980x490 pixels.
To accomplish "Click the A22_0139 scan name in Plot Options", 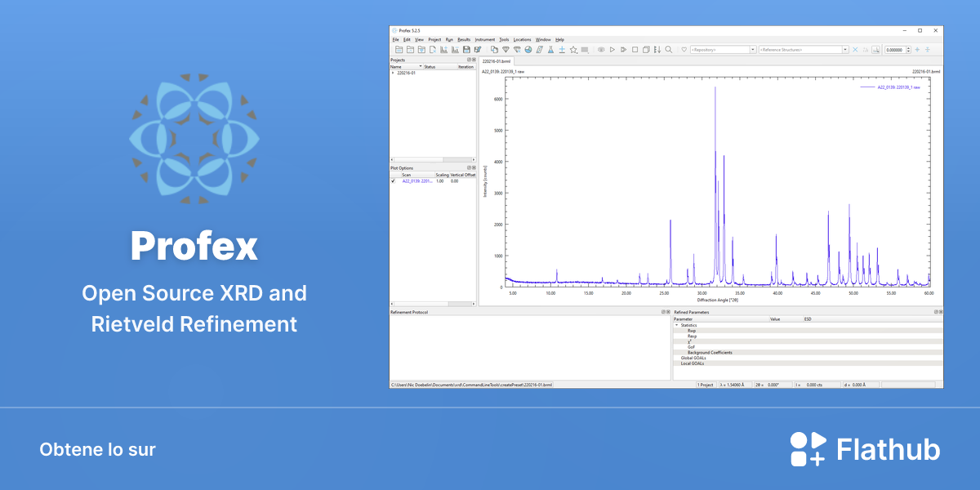I will pos(417,181).
